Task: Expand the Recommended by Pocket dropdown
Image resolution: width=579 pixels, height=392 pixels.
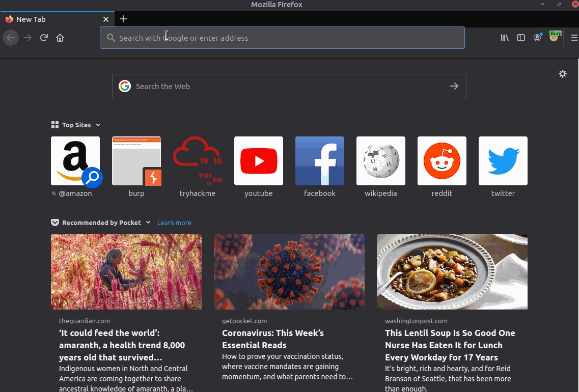Action: (148, 222)
